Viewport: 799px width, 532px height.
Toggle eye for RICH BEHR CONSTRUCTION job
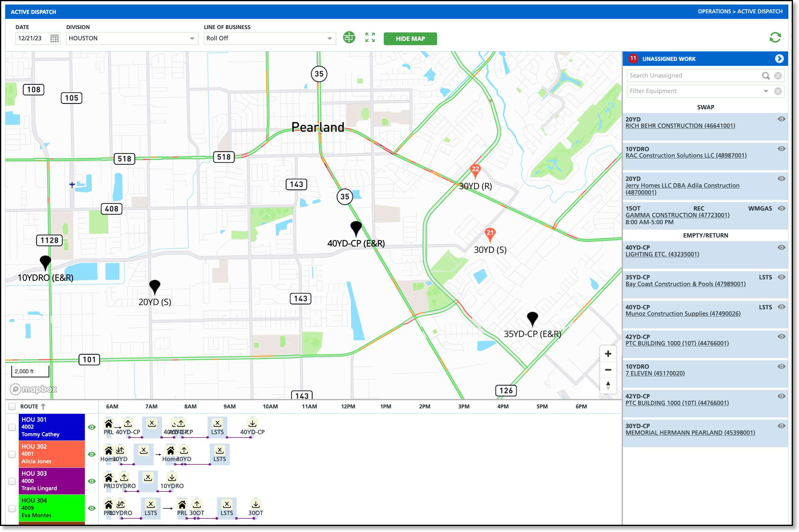[x=781, y=119]
